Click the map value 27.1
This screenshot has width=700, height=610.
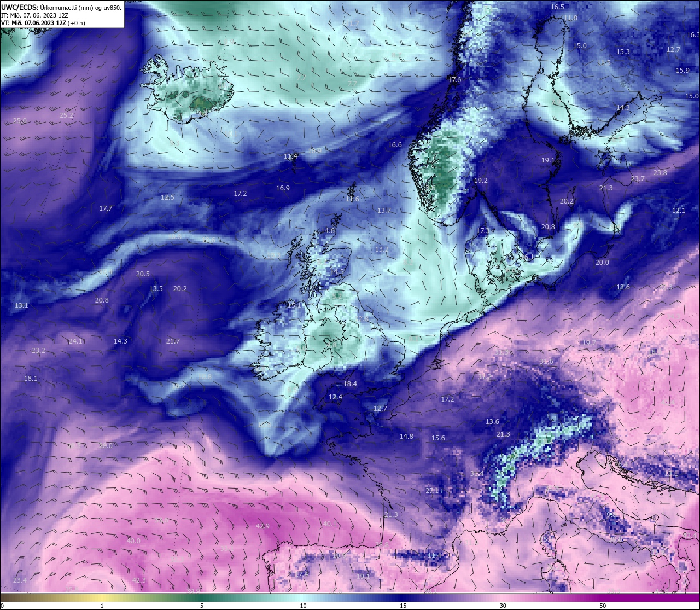click(x=433, y=491)
